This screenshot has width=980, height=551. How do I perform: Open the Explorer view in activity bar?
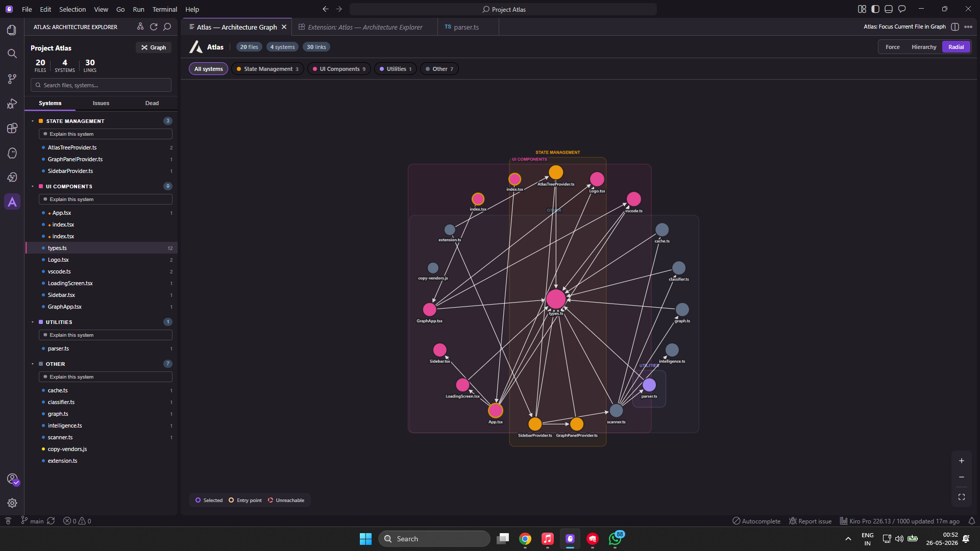pos(12,30)
